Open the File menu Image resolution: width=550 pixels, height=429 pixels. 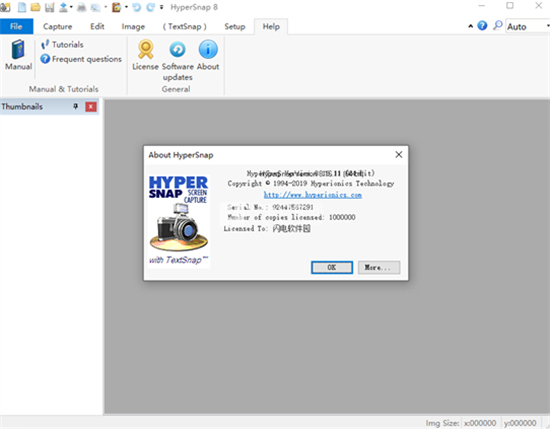16,27
